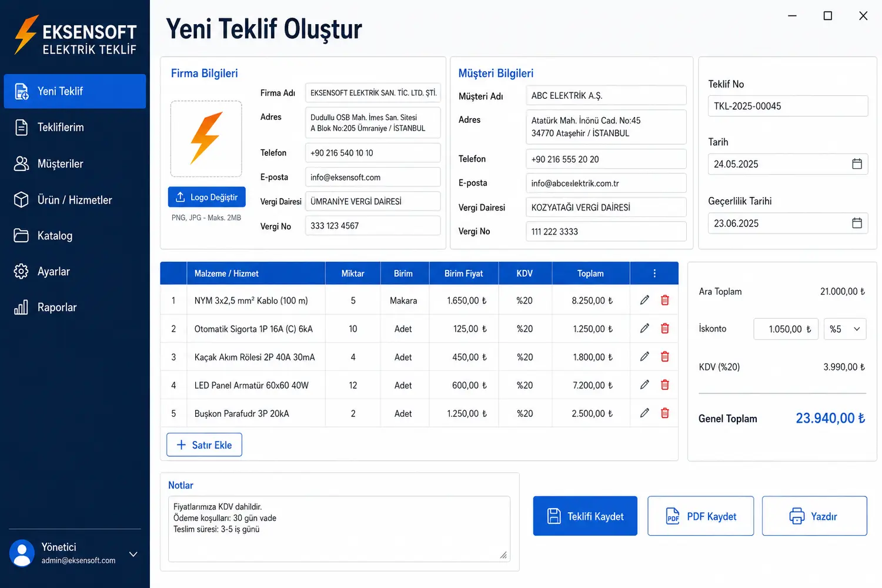Edit the LED Panel Armatür row
The image size is (882, 588).
click(x=644, y=385)
